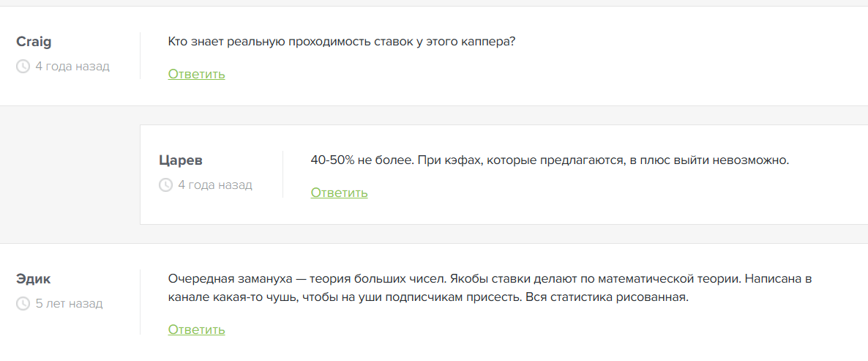
Task: Click on the Царев author name
Action: (x=181, y=160)
